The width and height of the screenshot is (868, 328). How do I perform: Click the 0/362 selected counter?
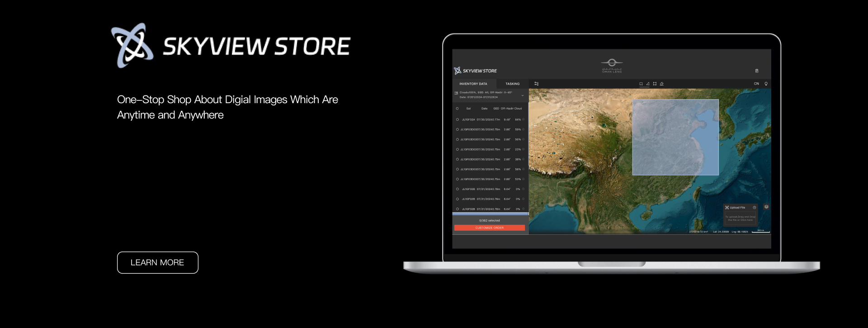click(x=490, y=221)
